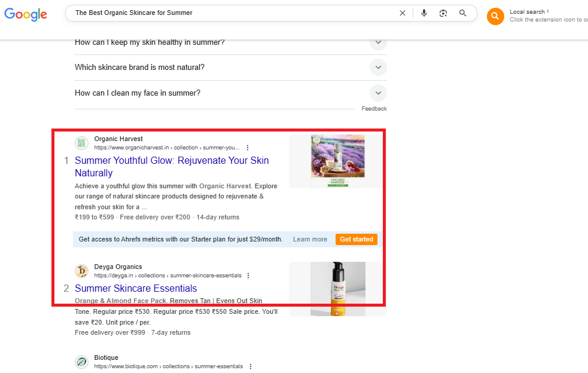Image resolution: width=588 pixels, height=373 pixels.
Task: Click the "Deyga Organics" site name
Action: click(x=118, y=267)
